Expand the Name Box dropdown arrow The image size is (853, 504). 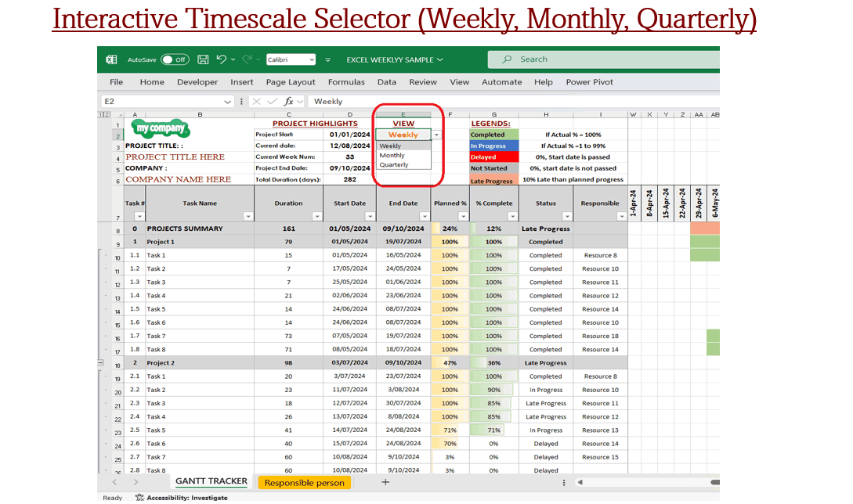227,101
